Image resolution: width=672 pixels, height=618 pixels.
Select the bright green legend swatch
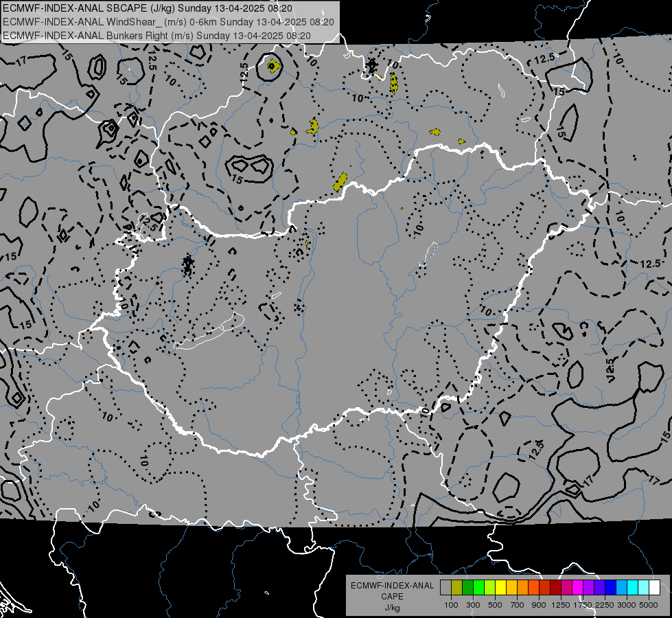click(478, 587)
